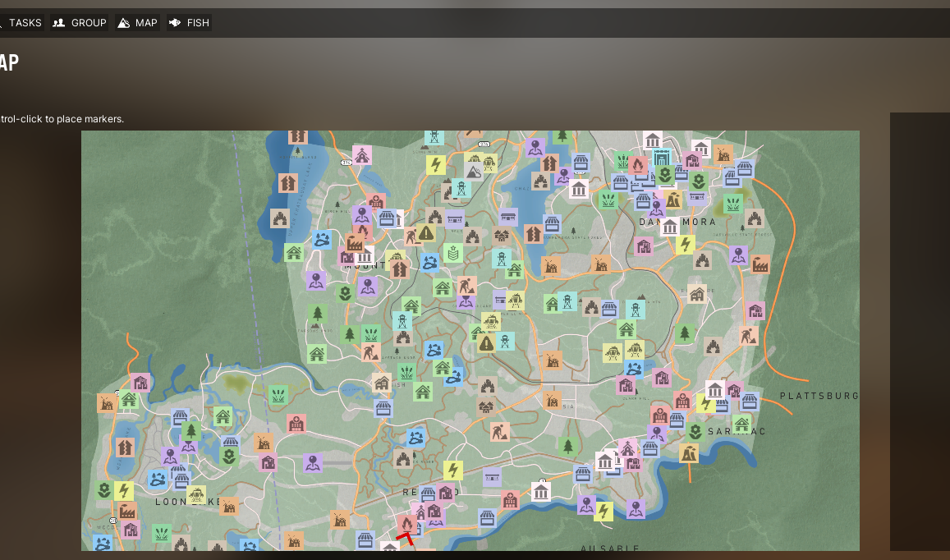This screenshot has height=560, width=950.
Task: Click the flower icon beside Loon Lake lightning icon
Action: tap(104, 489)
